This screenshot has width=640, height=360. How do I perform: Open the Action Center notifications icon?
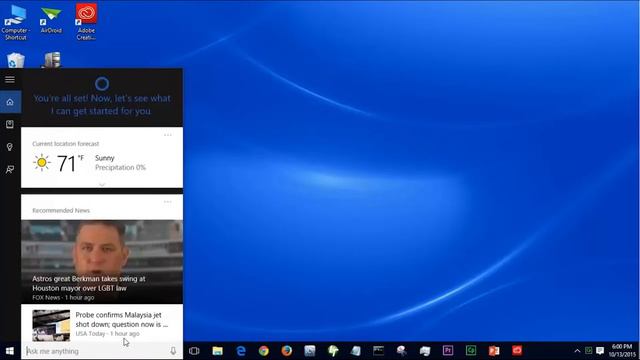click(600, 351)
